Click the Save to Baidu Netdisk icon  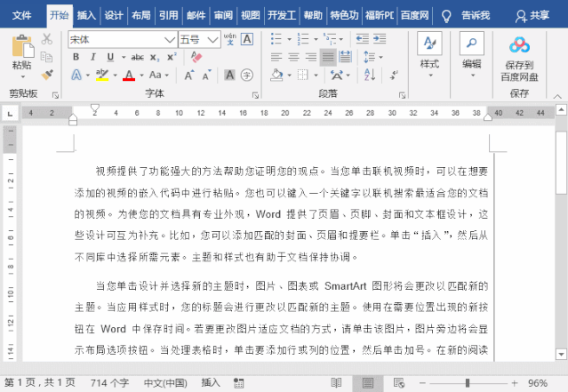coord(519,45)
